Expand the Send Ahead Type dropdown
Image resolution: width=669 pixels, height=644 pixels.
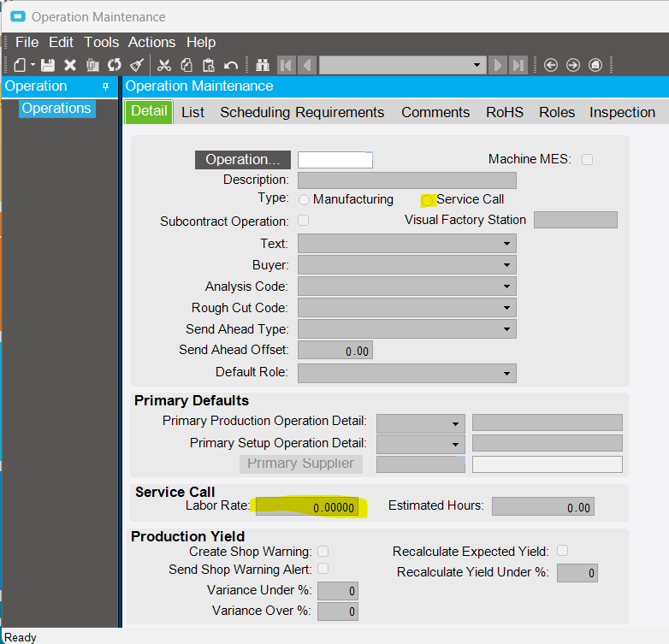coord(506,328)
